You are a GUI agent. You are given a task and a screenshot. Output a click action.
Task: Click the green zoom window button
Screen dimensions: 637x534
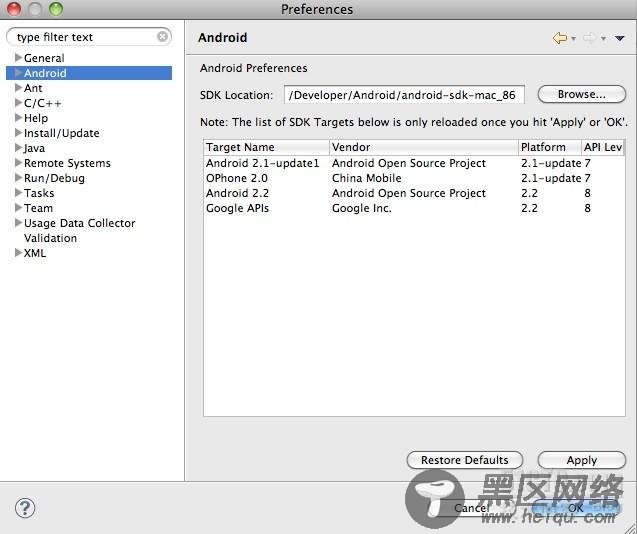[x=56, y=9]
